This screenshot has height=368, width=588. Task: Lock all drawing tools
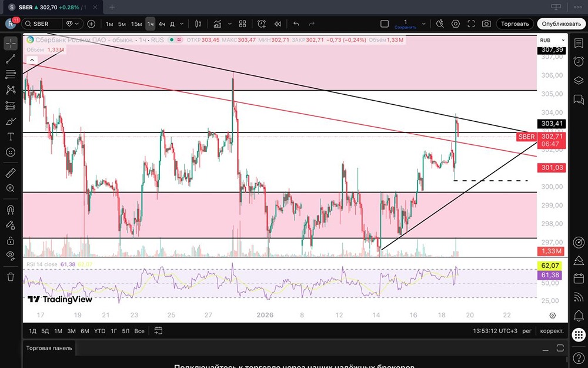[x=11, y=240]
